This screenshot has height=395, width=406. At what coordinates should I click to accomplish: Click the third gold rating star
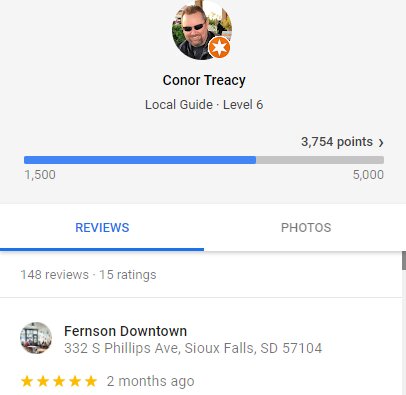(x=59, y=381)
